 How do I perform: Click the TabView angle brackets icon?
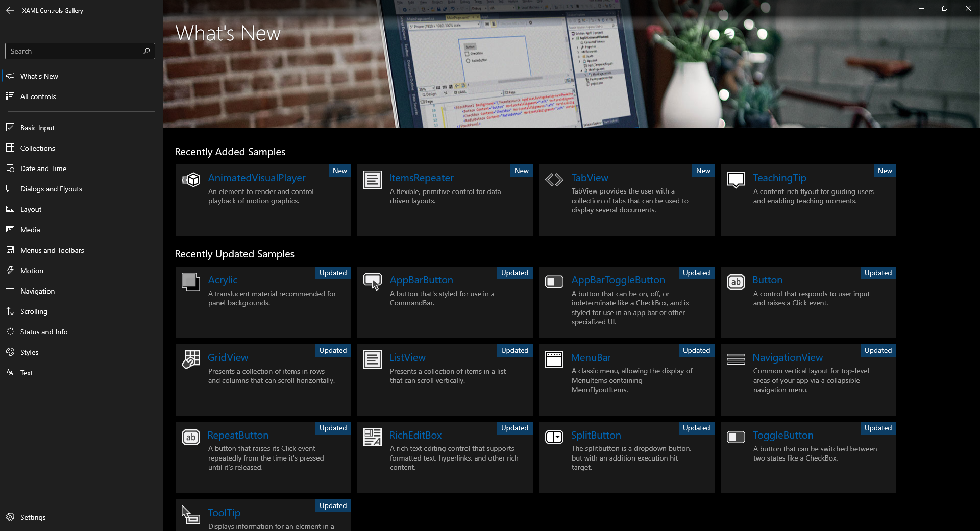pos(554,180)
